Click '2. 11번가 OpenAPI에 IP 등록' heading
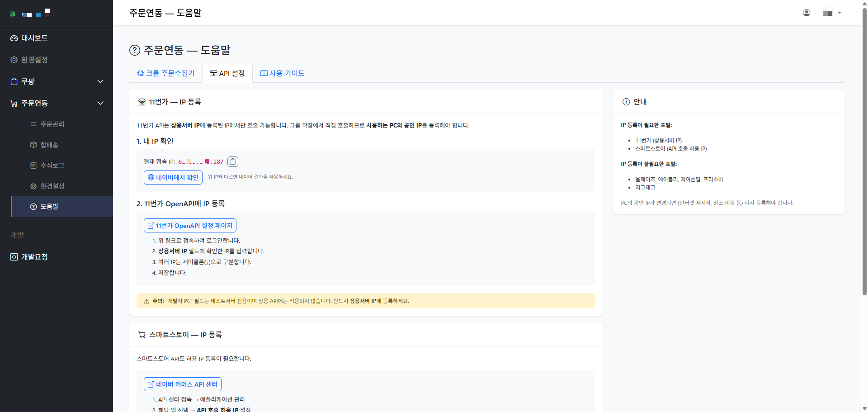This screenshot has height=412, width=868. tap(180, 204)
